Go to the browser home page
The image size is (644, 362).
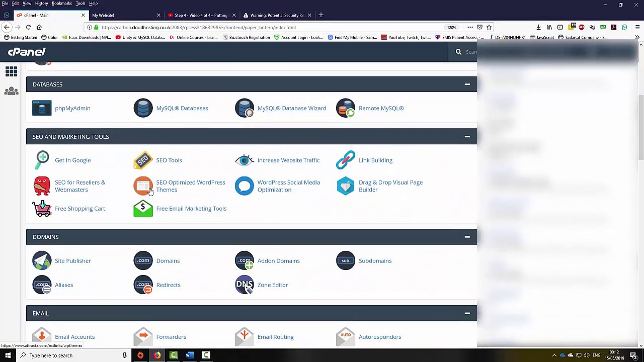coord(39,27)
